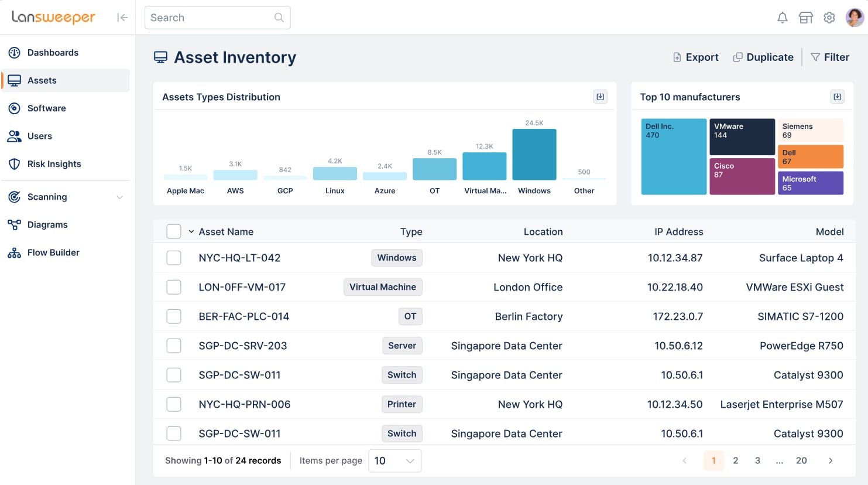Click the Virtual Machine bar in chart
The image size is (868, 485).
click(485, 166)
